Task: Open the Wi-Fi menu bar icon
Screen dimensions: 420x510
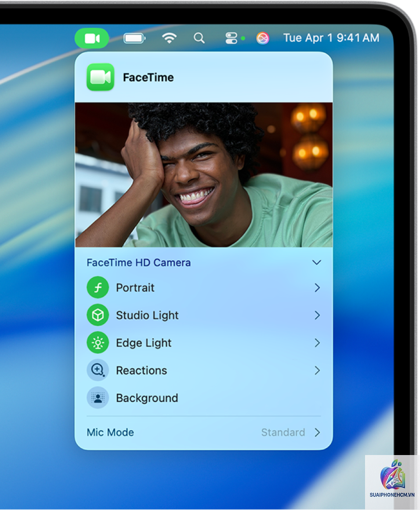Action: tap(170, 38)
